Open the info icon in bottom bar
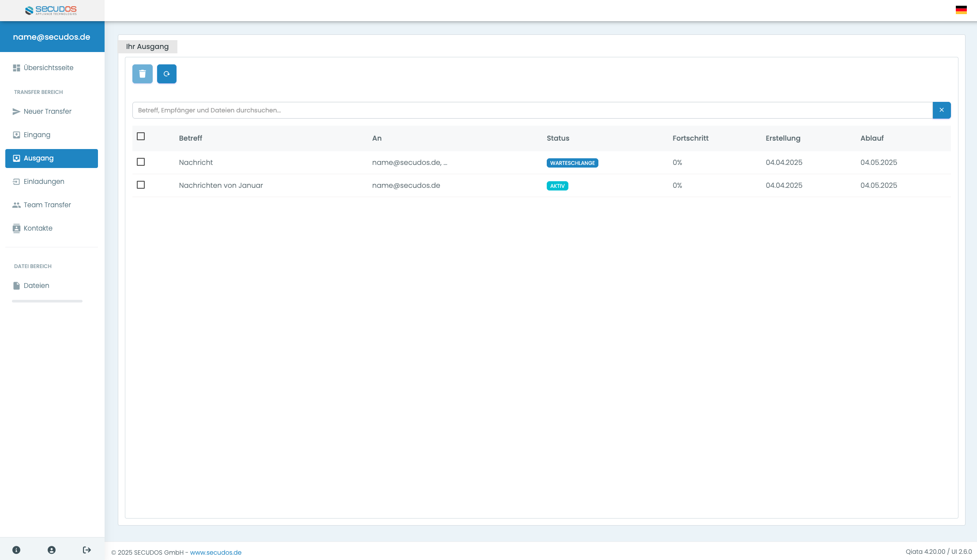The image size is (977, 560). click(x=16, y=550)
